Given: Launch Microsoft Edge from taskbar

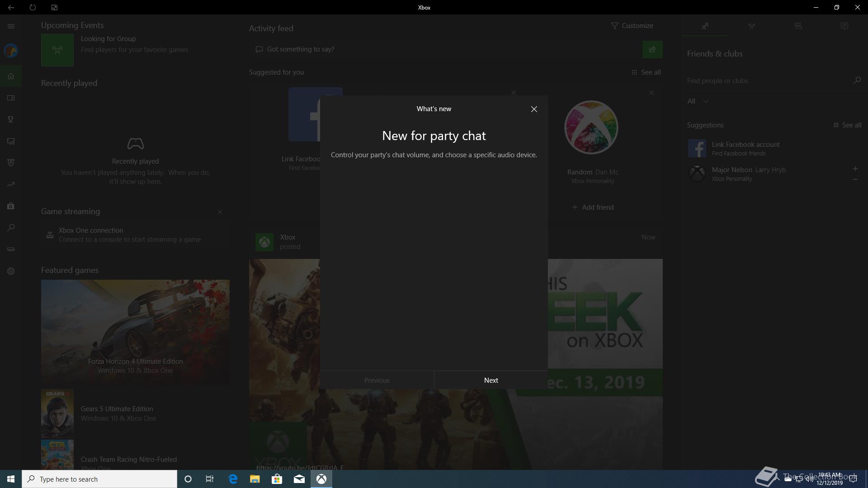Looking at the screenshot, I should pos(233,479).
